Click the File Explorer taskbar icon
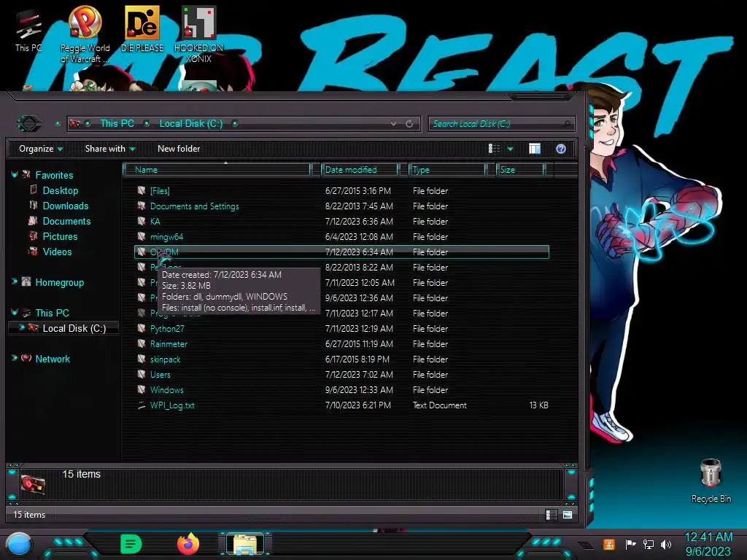The image size is (747, 560). click(x=245, y=544)
